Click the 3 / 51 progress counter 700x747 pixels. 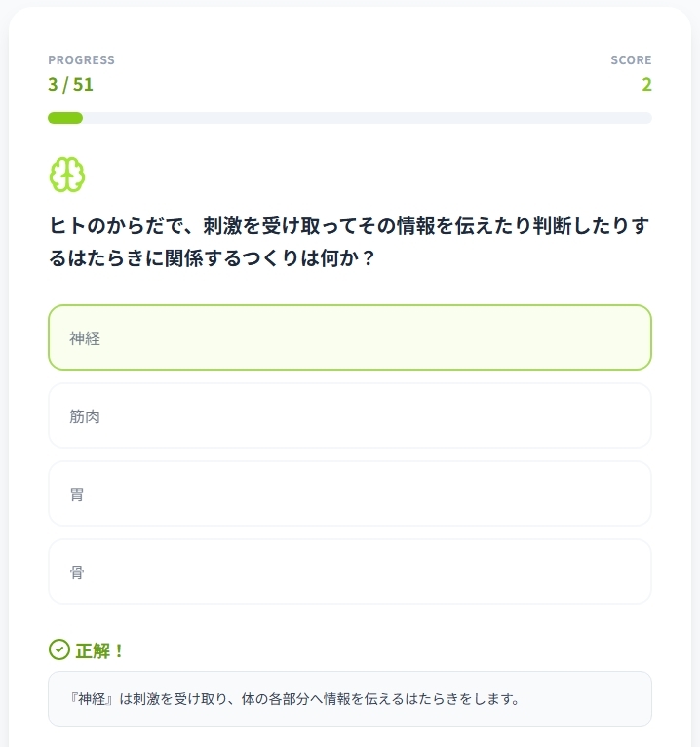click(70, 84)
